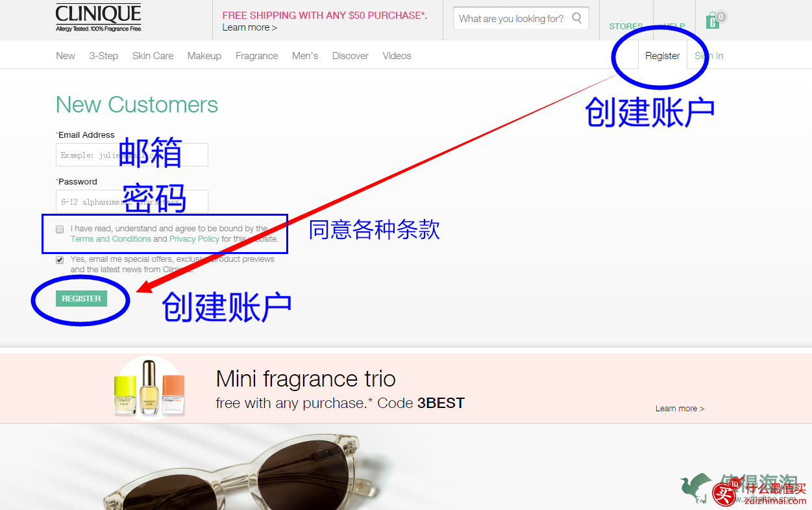Click the 'Mini fragrance trio' heading
The image size is (812, 510).
[x=306, y=379]
